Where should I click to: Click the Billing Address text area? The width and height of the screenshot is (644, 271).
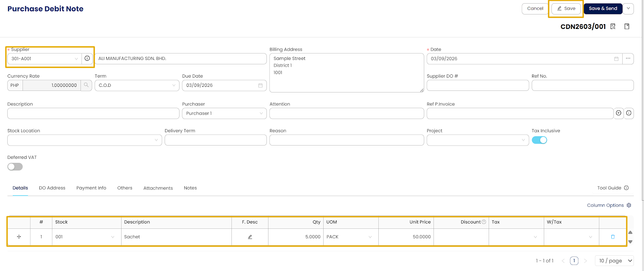pos(347,73)
